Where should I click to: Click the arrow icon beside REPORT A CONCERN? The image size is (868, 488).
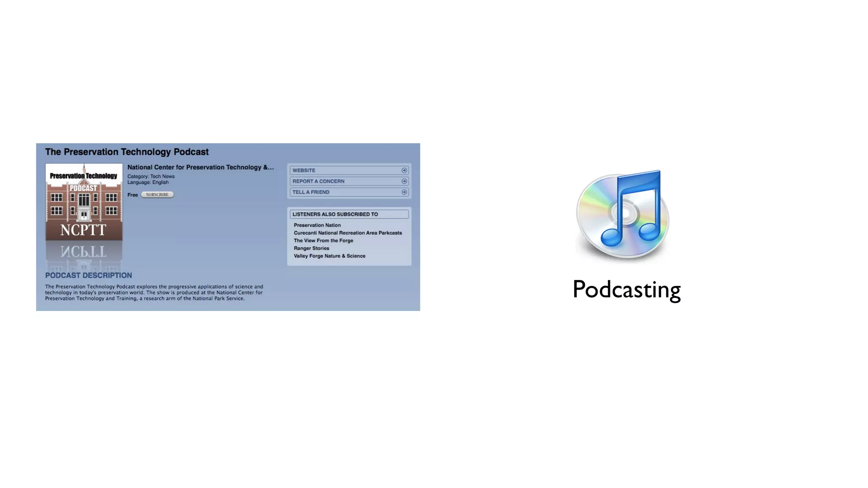(x=404, y=181)
